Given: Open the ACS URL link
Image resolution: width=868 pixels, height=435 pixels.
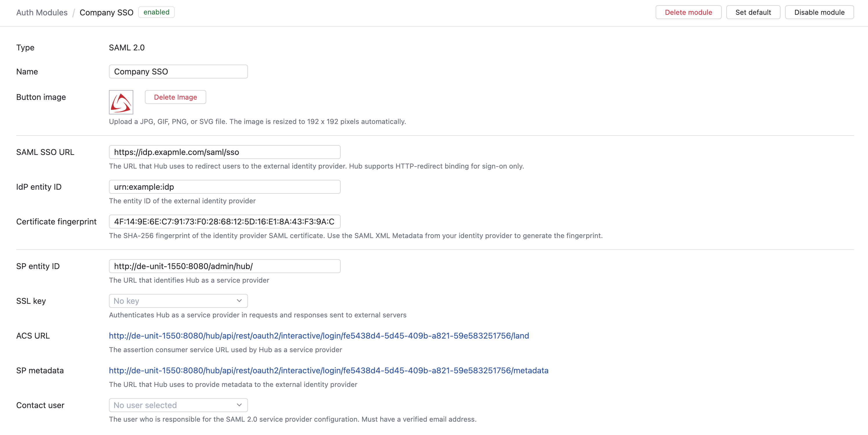Looking at the screenshot, I should point(319,336).
